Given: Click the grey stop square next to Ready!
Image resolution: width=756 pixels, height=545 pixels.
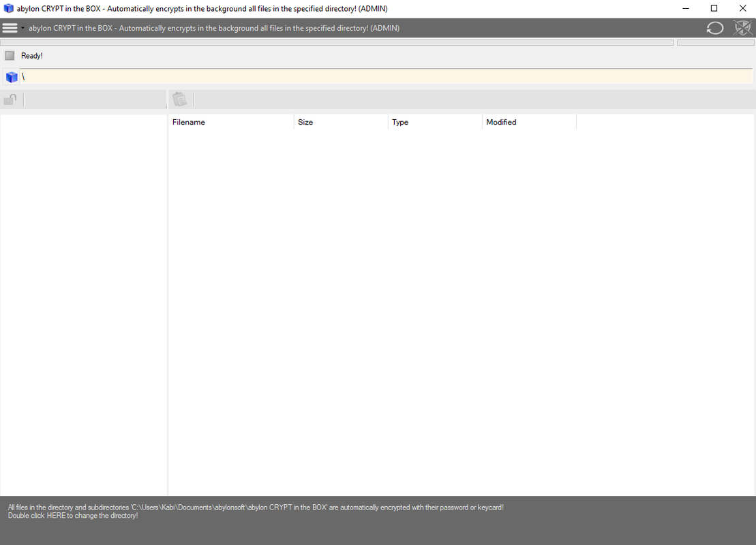Looking at the screenshot, I should pyautogui.click(x=10, y=56).
